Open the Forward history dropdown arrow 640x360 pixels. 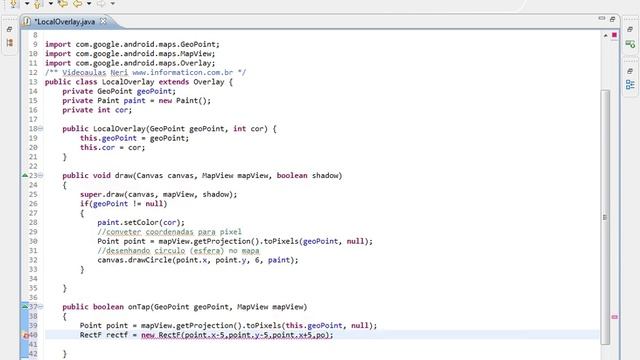113,4
